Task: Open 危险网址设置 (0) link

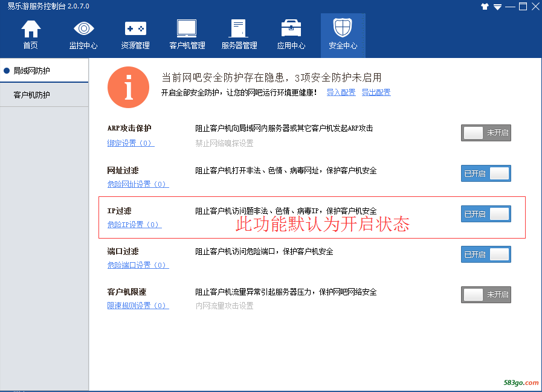Action: pyautogui.click(x=138, y=184)
